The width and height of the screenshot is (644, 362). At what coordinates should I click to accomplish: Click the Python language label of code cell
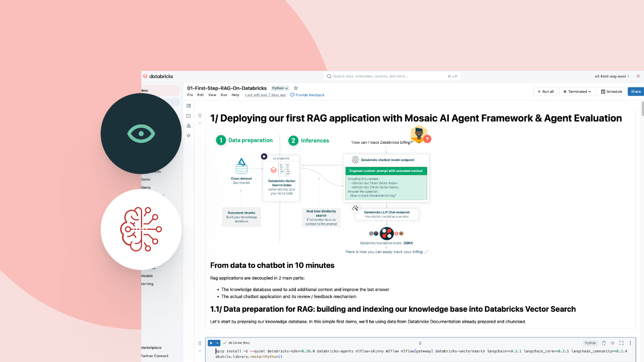coord(590,343)
